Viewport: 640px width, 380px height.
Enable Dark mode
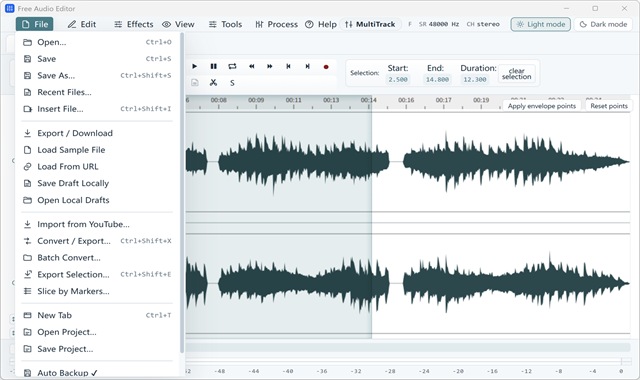[603, 24]
